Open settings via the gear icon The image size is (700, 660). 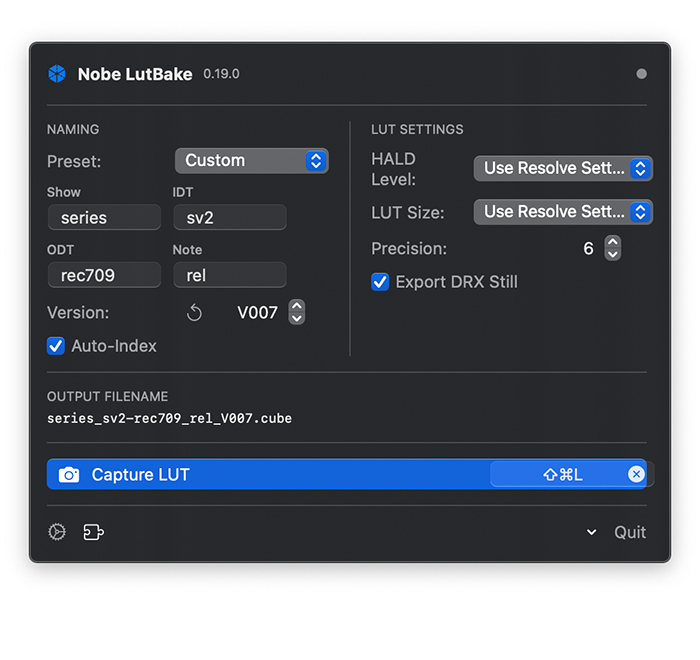[x=57, y=532]
